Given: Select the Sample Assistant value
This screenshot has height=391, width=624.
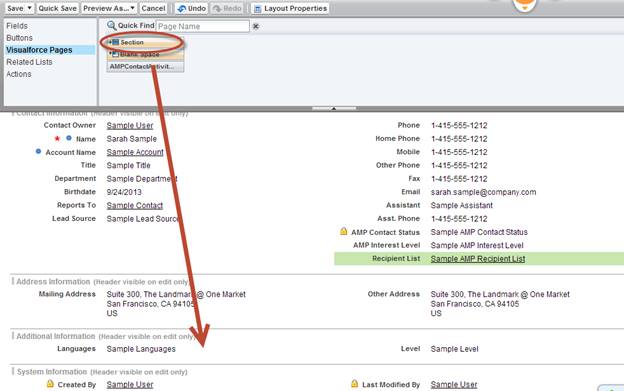Looking at the screenshot, I should pyautogui.click(x=462, y=205).
